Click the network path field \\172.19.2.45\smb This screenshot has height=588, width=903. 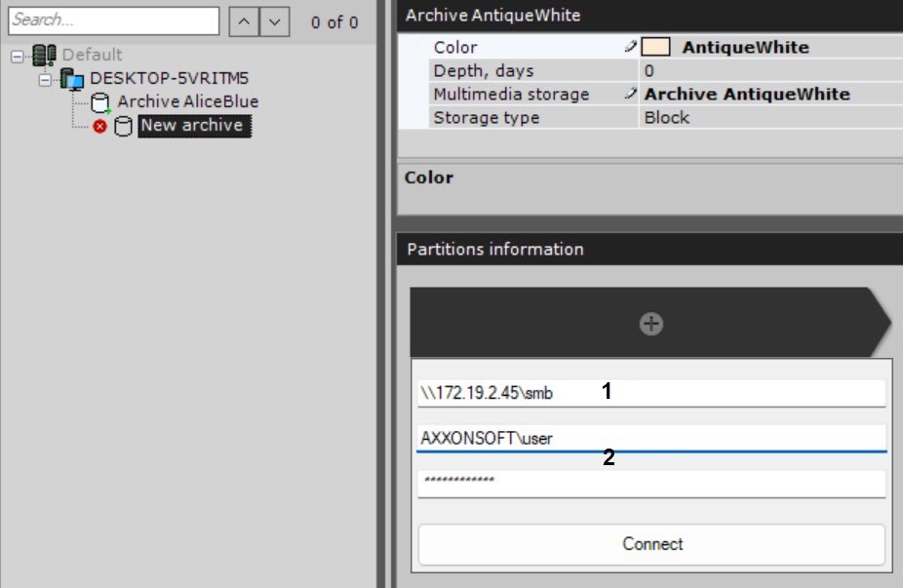(x=651, y=393)
